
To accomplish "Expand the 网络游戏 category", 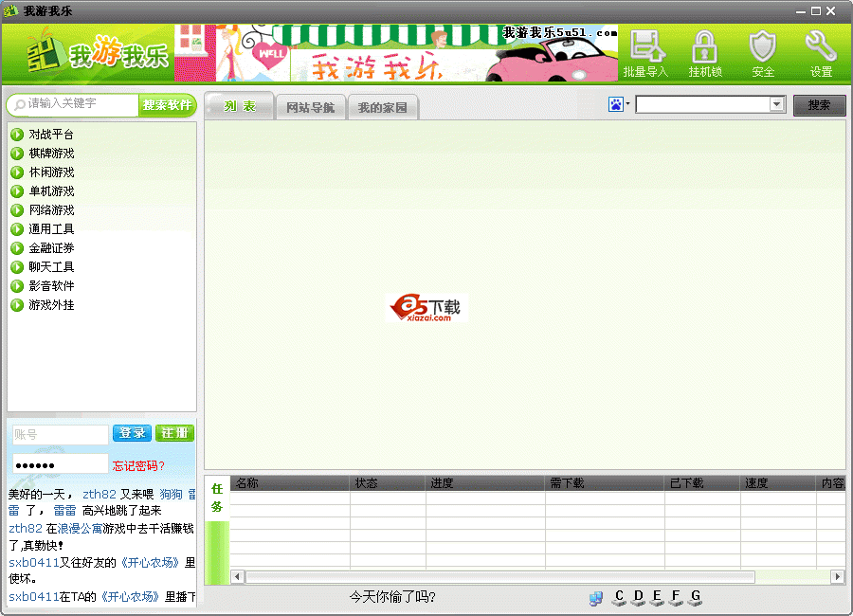I will click(49, 209).
